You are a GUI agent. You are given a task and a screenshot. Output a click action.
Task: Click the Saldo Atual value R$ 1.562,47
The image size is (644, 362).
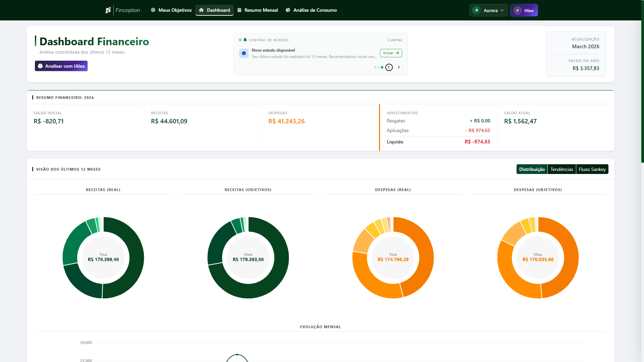[x=520, y=121]
